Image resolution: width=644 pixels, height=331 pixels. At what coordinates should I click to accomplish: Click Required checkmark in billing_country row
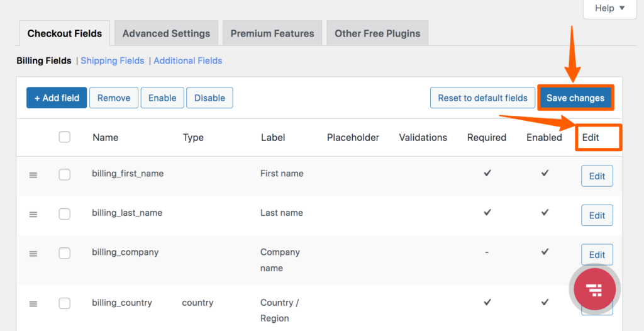point(487,302)
